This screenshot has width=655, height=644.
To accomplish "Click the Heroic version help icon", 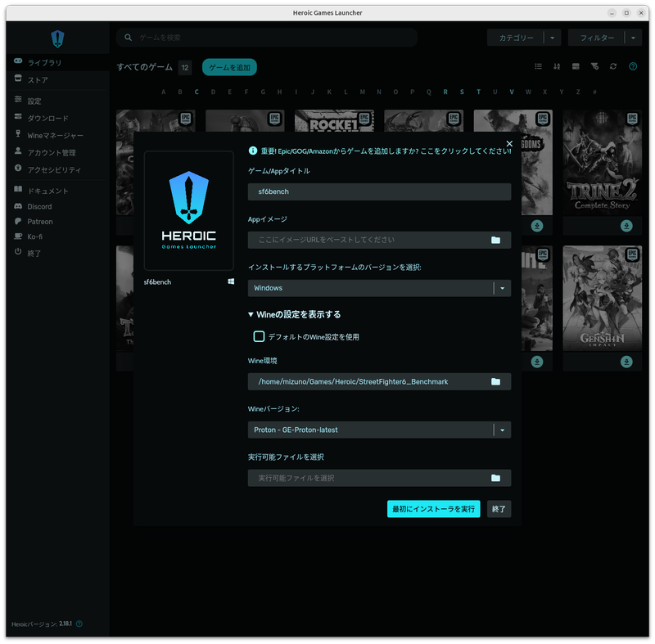I will [79, 624].
